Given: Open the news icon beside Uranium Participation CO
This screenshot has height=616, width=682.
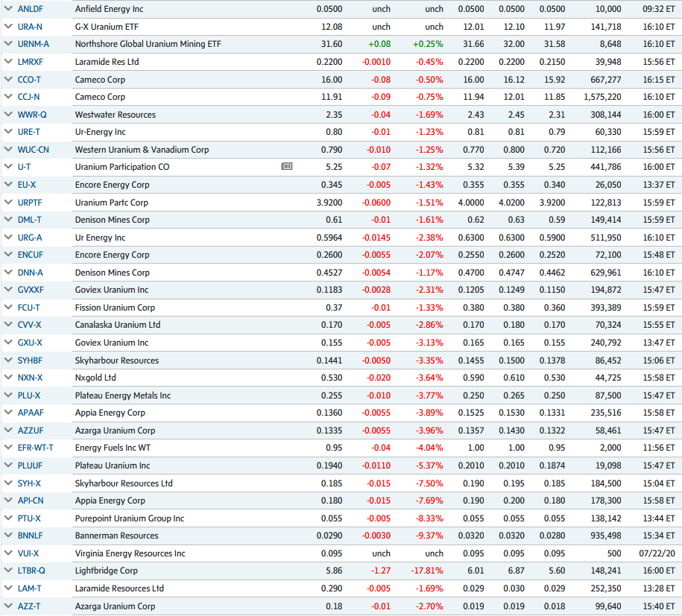Looking at the screenshot, I should [x=287, y=167].
